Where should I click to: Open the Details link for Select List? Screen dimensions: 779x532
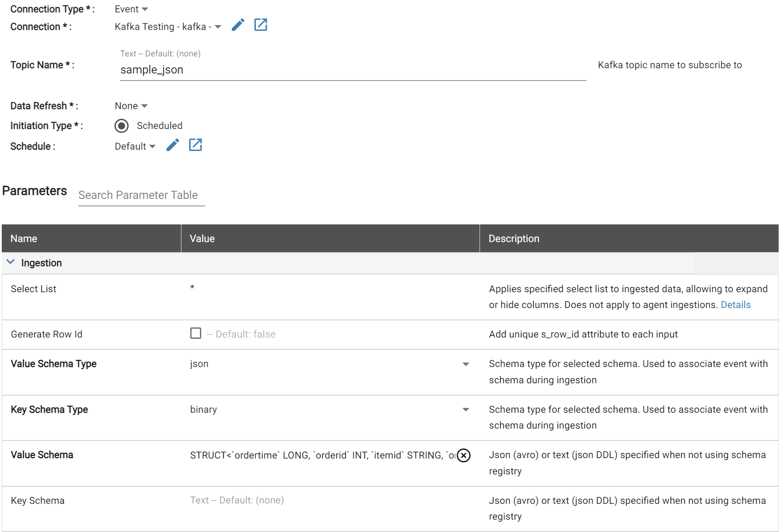735,305
